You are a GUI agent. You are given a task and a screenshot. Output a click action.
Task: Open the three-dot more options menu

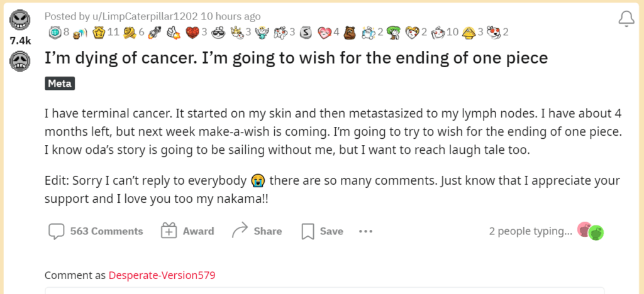(x=365, y=231)
